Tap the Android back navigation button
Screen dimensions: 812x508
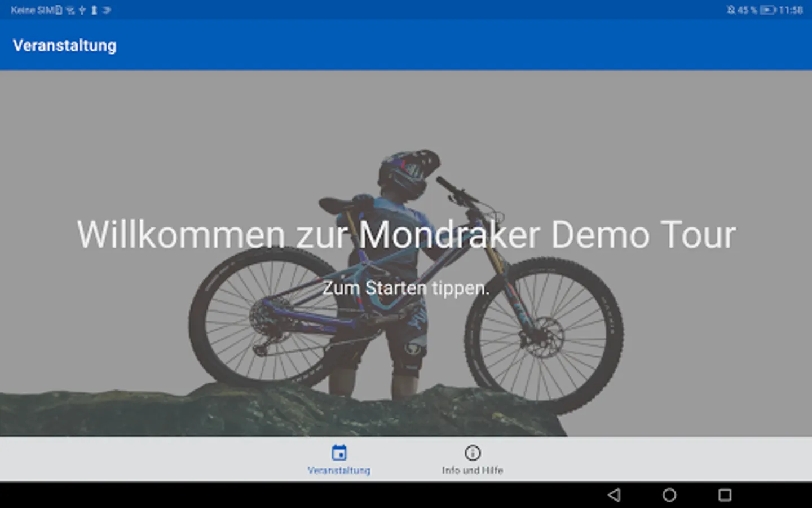tap(614, 495)
